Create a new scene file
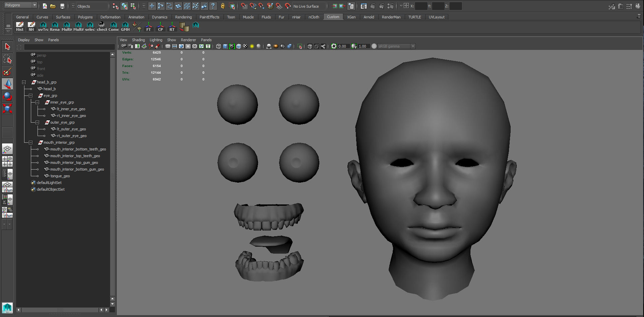 [45, 6]
